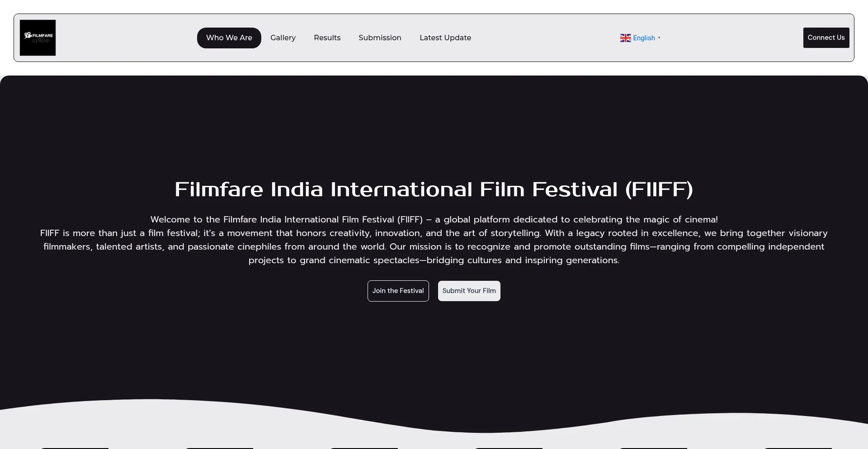Click the welcome line ending 'magic of cinema!'
The width and height of the screenshot is (868, 449).
click(x=434, y=219)
